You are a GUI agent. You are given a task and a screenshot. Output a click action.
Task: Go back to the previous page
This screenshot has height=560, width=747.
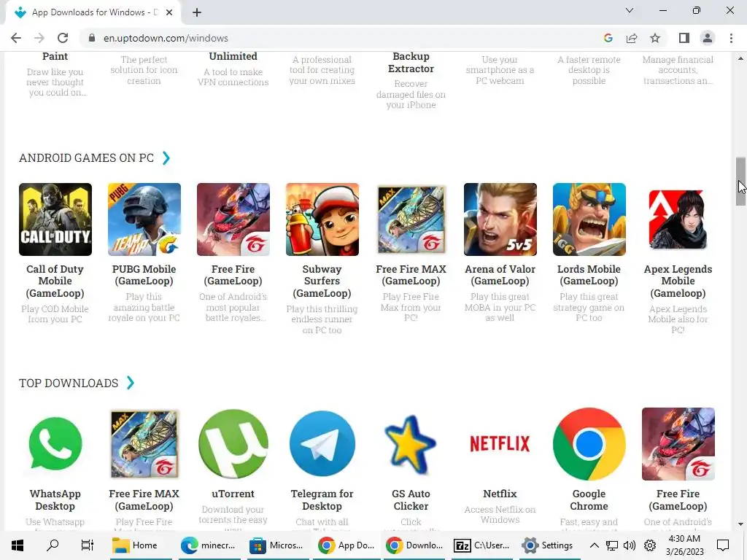tap(16, 38)
